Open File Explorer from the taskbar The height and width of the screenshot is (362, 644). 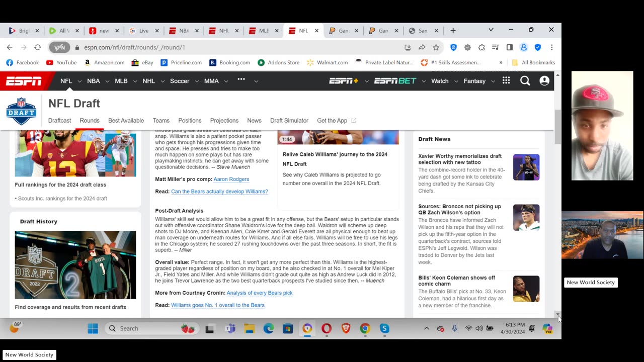click(x=250, y=329)
